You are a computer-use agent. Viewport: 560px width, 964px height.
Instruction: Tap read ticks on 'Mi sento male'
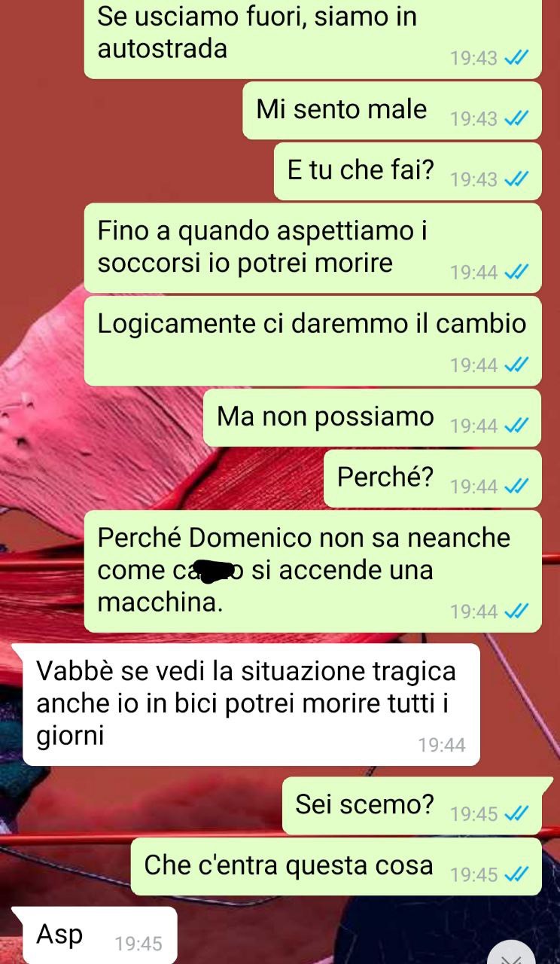coord(516,118)
